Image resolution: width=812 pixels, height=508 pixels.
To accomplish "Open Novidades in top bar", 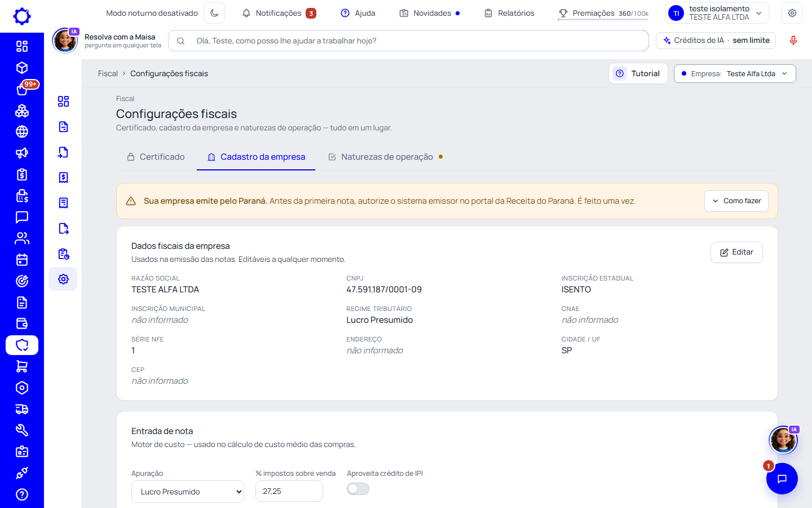I will [x=430, y=13].
